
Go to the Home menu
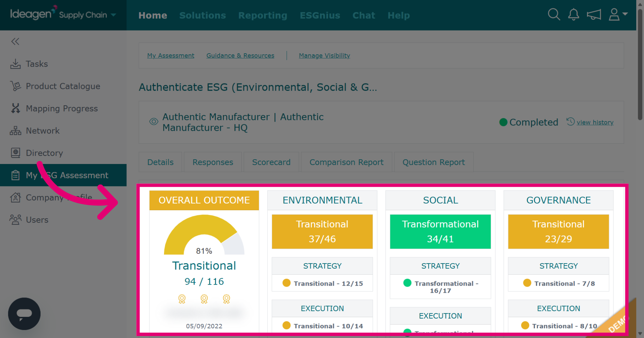153,15
